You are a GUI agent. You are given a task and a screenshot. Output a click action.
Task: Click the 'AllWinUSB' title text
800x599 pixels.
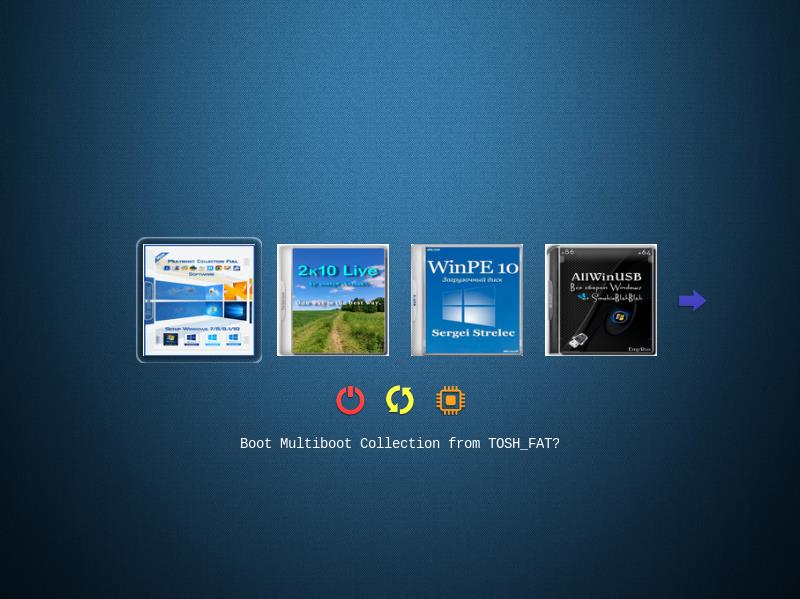coord(605,277)
